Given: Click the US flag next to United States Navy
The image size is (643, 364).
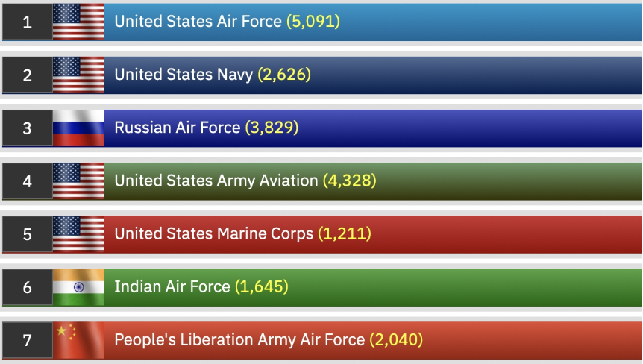Looking at the screenshot, I should (78, 75).
